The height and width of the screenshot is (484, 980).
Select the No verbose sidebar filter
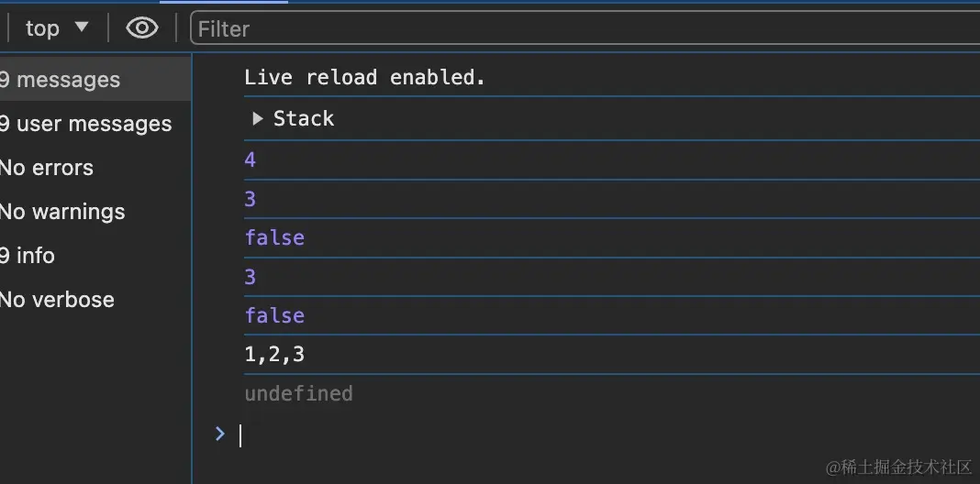coord(57,300)
